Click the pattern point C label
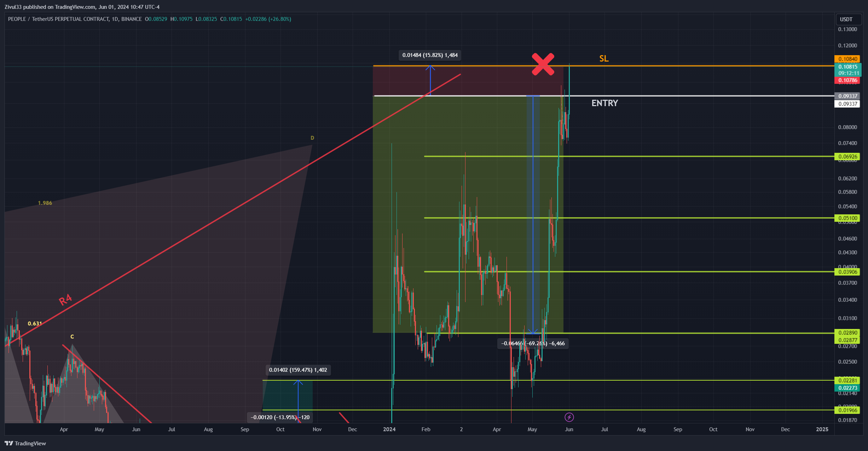868x451 pixels. [x=72, y=337]
